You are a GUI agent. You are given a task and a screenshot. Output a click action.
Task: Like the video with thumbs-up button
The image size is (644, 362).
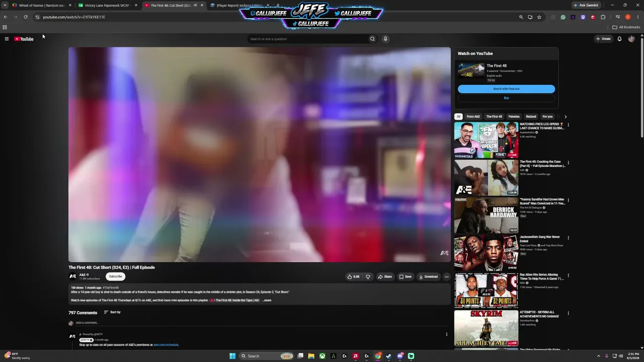coord(353,277)
